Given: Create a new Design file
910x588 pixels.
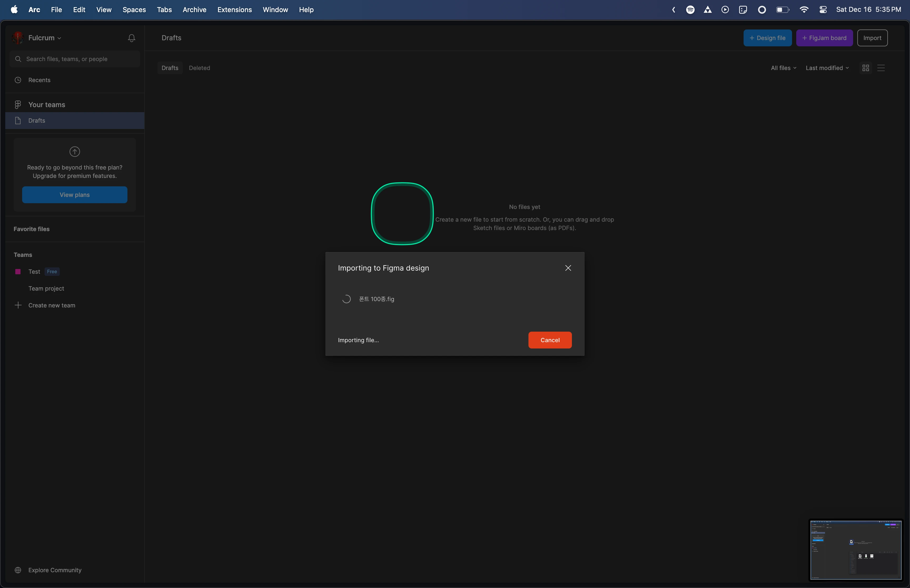Looking at the screenshot, I should [x=767, y=38].
